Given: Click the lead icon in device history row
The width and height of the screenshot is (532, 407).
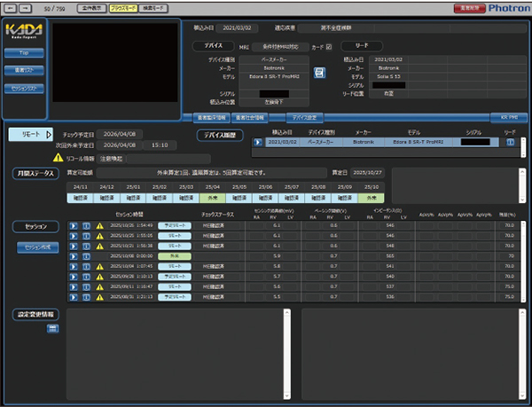Looking at the screenshot, I should click(510, 141).
